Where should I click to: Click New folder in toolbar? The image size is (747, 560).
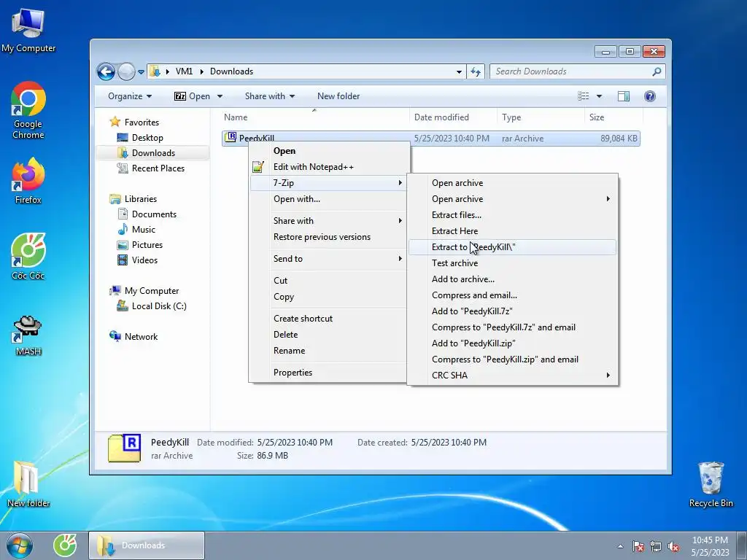338,96
